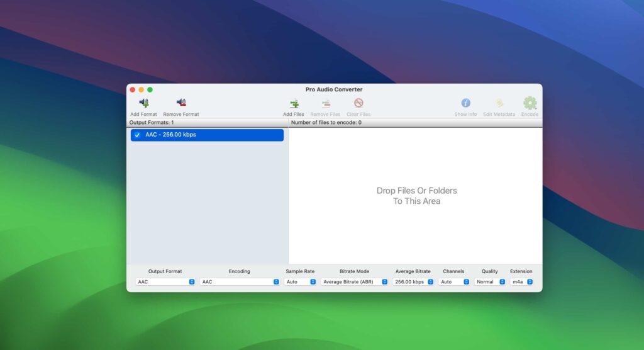Screen dimensions: 644x350
Task: Close the Pro Audio Converter window
Action: (133, 89)
